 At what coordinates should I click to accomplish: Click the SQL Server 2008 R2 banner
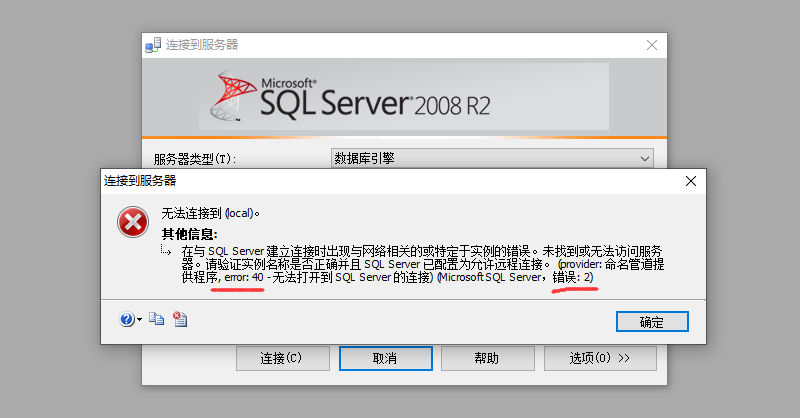click(x=404, y=96)
